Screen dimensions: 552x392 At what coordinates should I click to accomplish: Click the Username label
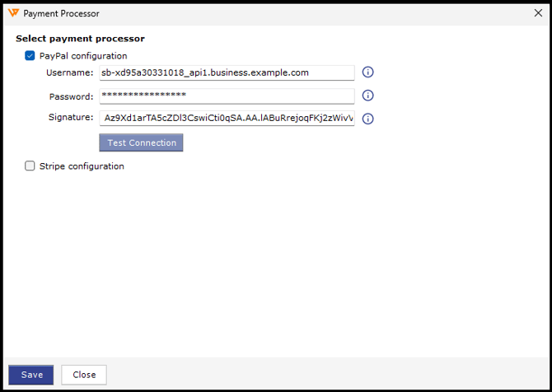(70, 72)
